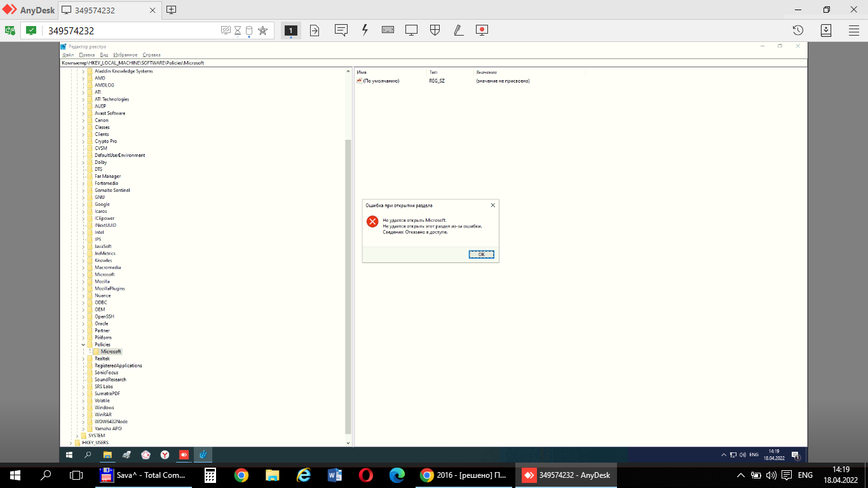Open Yandex Browser on remote taskbar
Screen dimensions: 868x488
(165, 455)
